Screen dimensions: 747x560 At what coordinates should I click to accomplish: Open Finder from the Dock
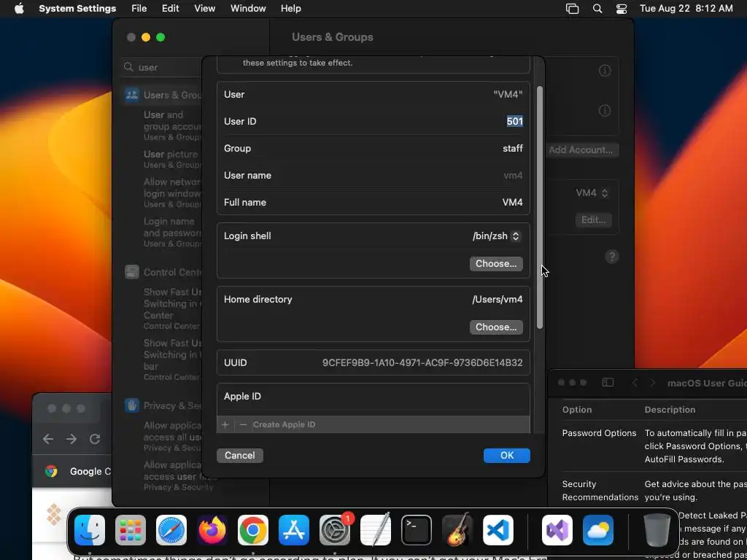coord(90,530)
